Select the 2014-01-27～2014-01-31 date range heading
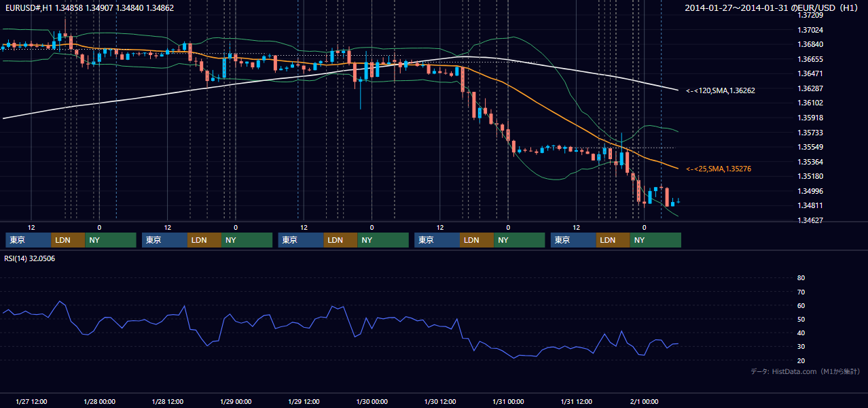868x408 pixels. tap(773, 8)
